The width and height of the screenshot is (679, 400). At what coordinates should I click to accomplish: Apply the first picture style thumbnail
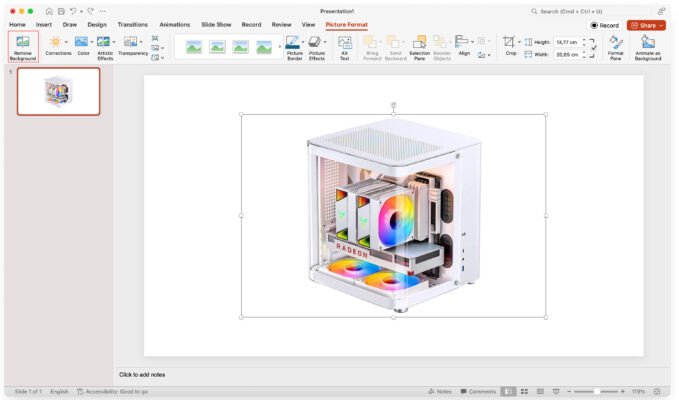[194, 47]
